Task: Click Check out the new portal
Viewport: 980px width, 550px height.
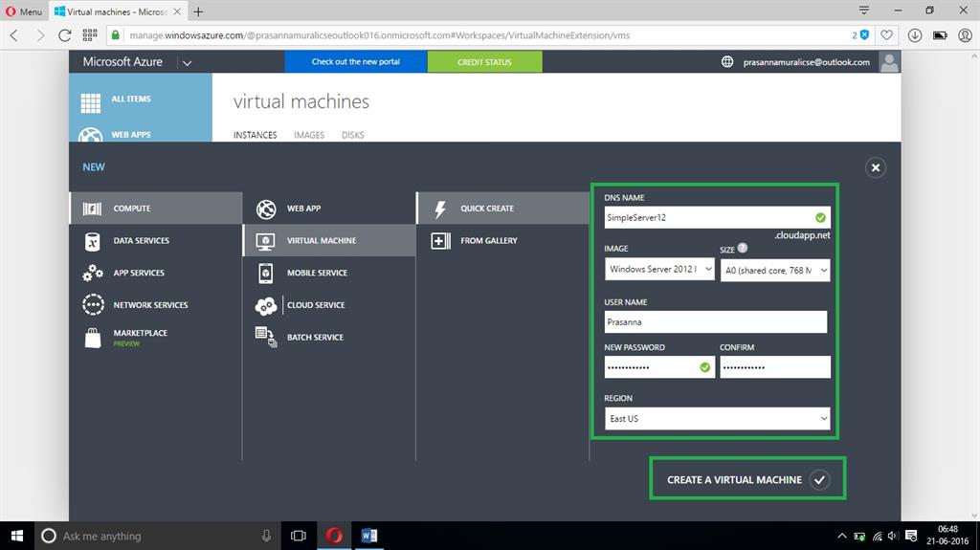Action: 356,62
